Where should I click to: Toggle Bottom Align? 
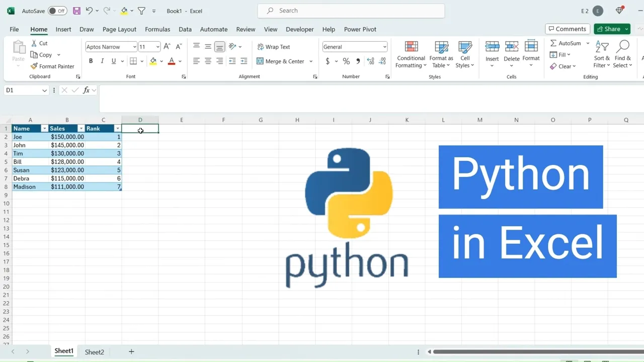point(219,47)
